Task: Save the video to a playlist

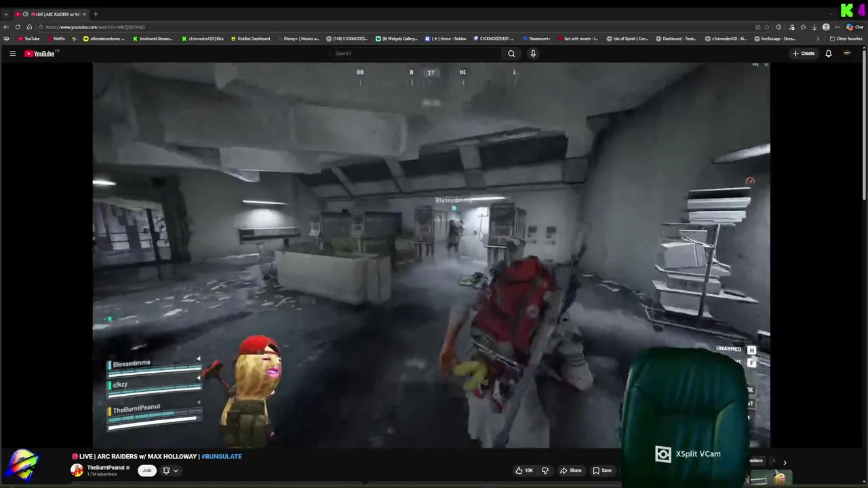Action: coord(602,470)
